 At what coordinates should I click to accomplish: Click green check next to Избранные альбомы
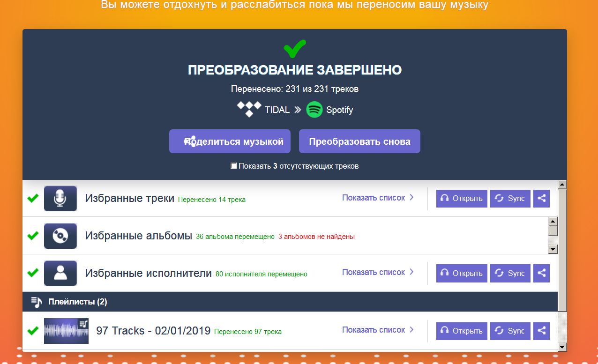(33, 236)
